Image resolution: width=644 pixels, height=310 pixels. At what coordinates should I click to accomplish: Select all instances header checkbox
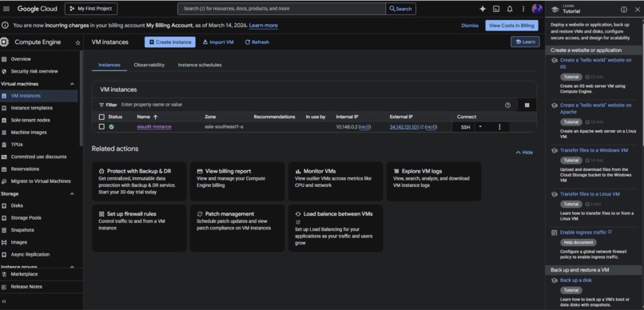101,117
